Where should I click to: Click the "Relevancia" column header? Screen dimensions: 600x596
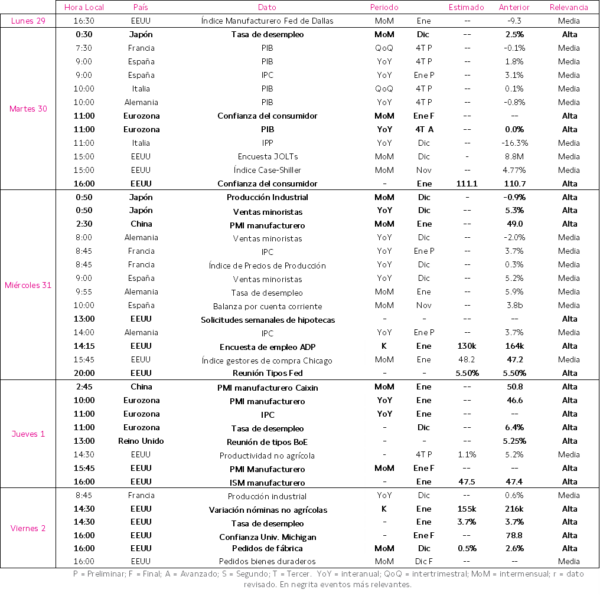569,6
